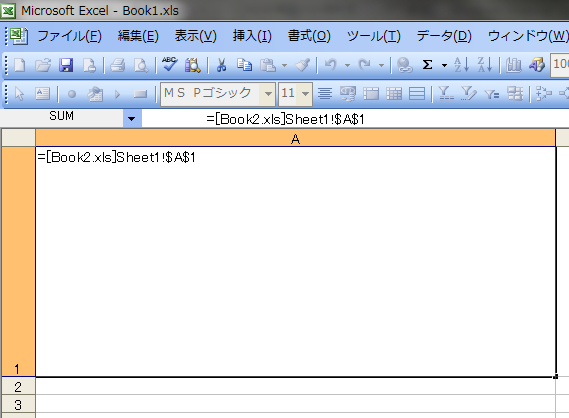Click the AutoSum sigma icon
This screenshot has height=418, width=569.
[x=427, y=65]
